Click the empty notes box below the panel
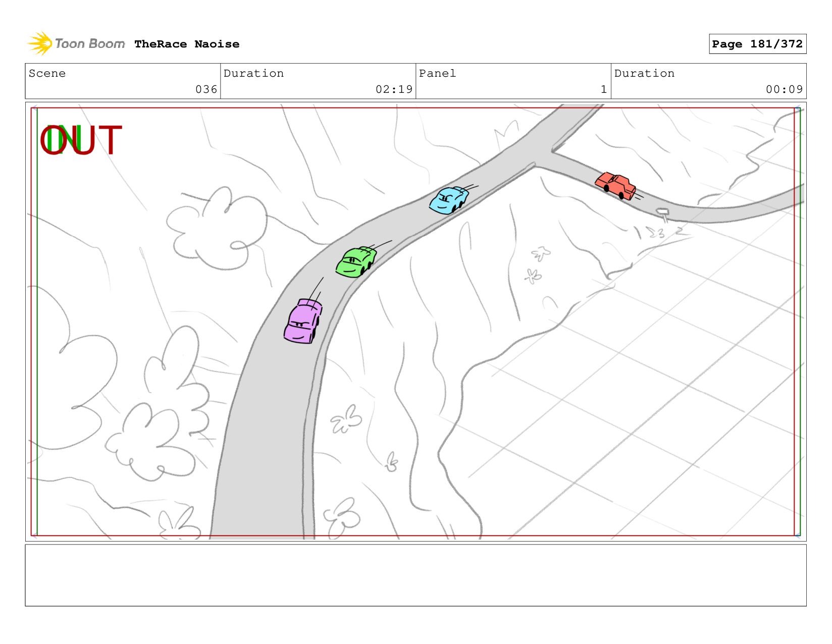This screenshot has height=644, width=832. pyautogui.click(x=415, y=575)
